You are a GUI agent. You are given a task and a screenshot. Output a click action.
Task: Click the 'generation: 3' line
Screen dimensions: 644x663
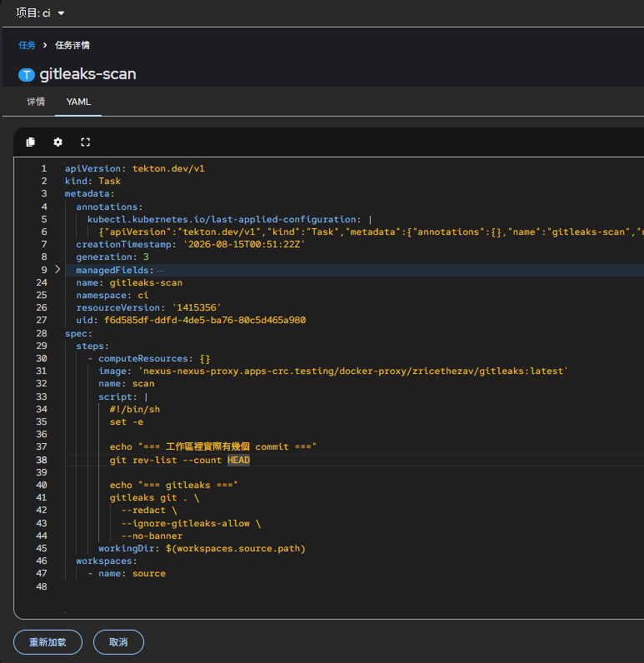click(112, 257)
